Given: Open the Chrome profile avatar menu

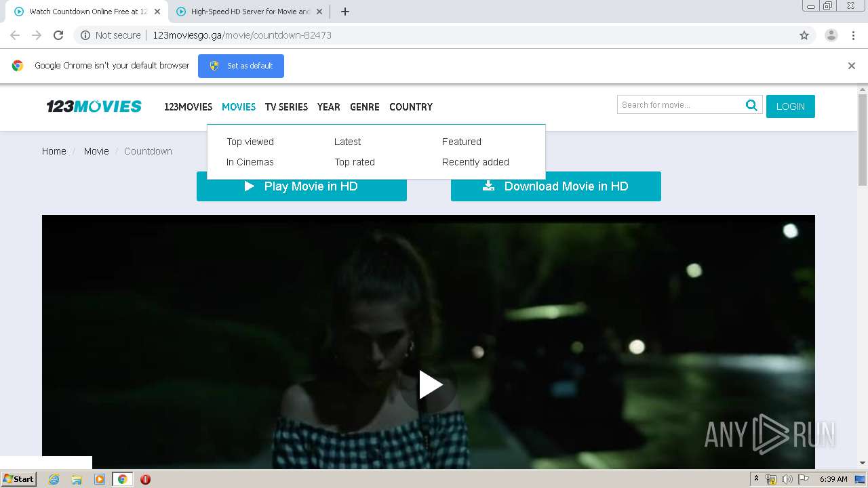Looking at the screenshot, I should pyautogui.click(x=831, y=35).
